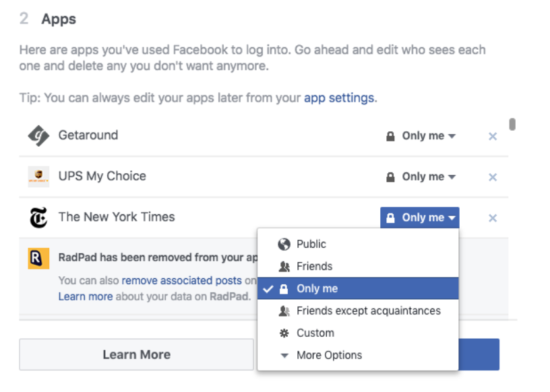Remove the Getaround app with X icon

493,137
